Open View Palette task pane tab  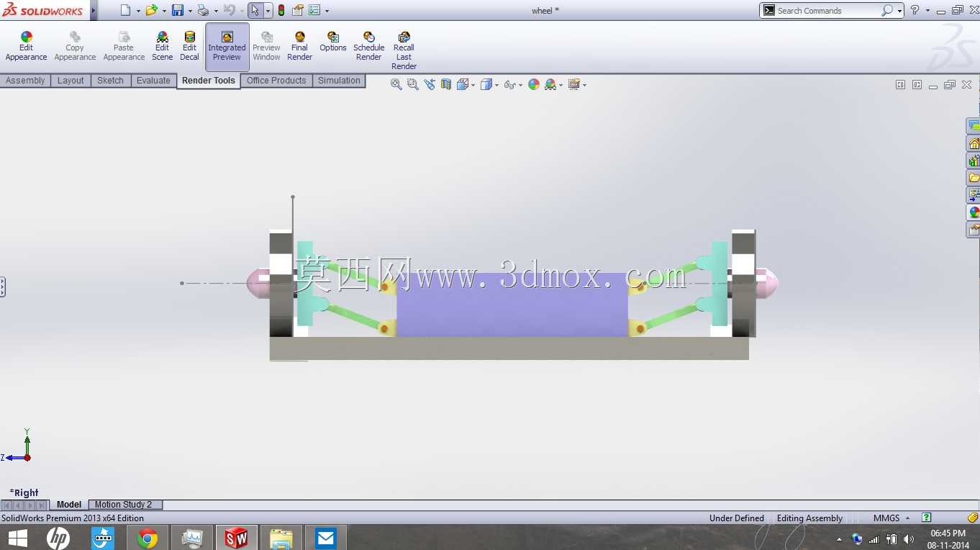[973, 195]
